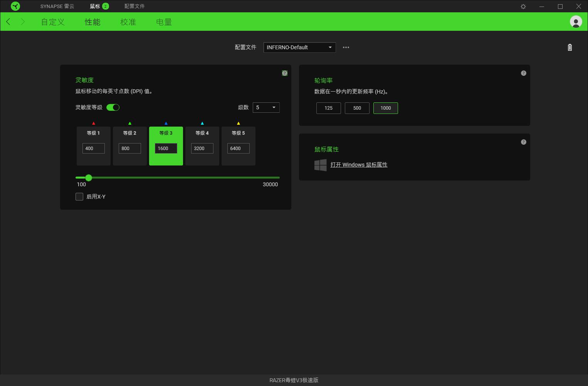This screenshot has width=588, height=386.
Task: Click the Razer logo icon
Action: pos(15,6)
